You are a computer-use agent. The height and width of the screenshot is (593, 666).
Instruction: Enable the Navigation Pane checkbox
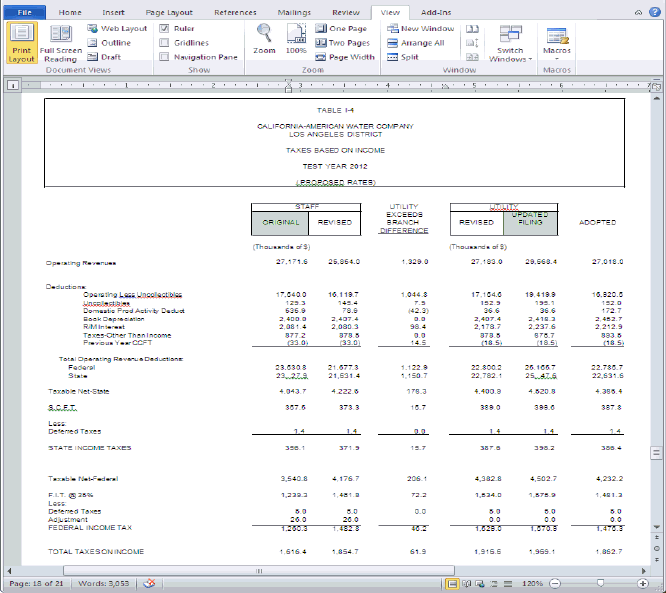(165, 57)
